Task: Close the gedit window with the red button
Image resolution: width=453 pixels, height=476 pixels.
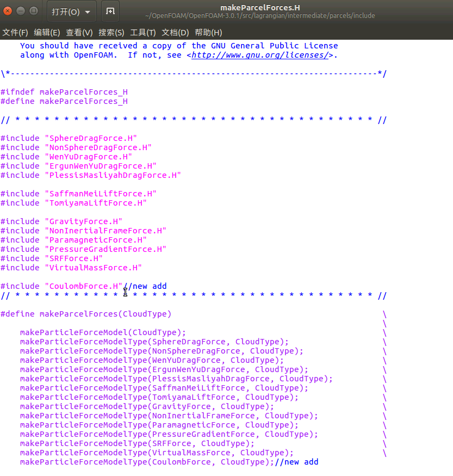Action: pos(7,11)
